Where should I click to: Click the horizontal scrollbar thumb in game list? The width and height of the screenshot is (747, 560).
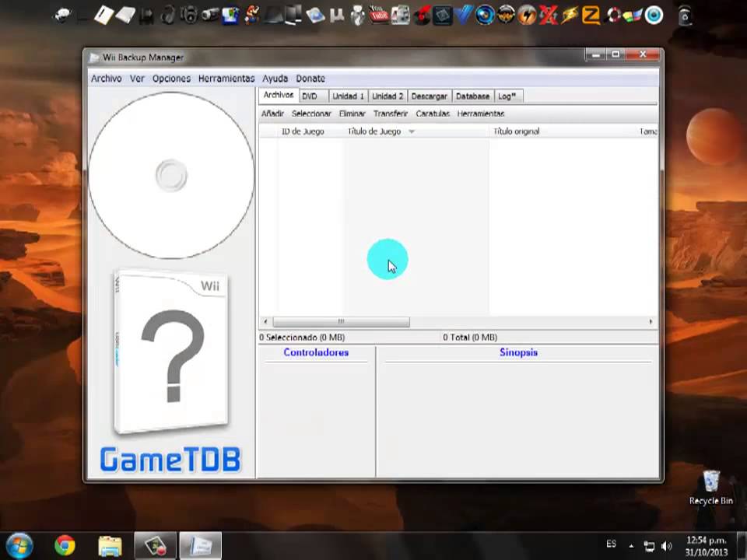341,321
